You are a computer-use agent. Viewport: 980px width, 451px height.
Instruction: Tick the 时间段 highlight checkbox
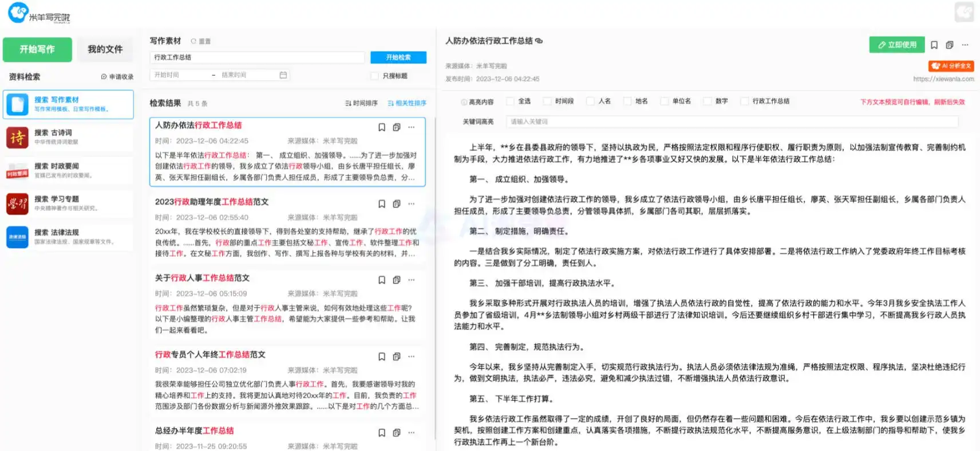click(x=547, y=101)
